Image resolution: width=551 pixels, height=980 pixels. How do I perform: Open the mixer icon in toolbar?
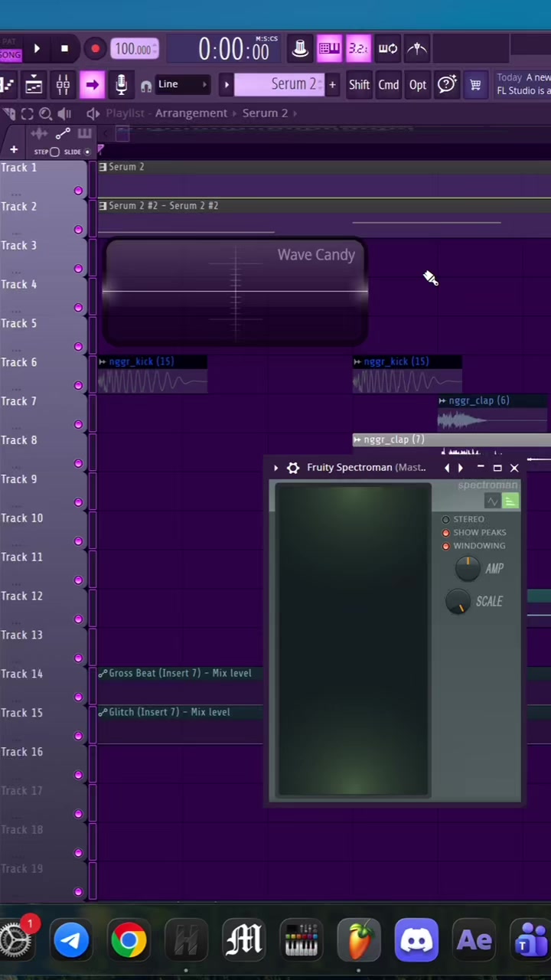pos(63,85)
